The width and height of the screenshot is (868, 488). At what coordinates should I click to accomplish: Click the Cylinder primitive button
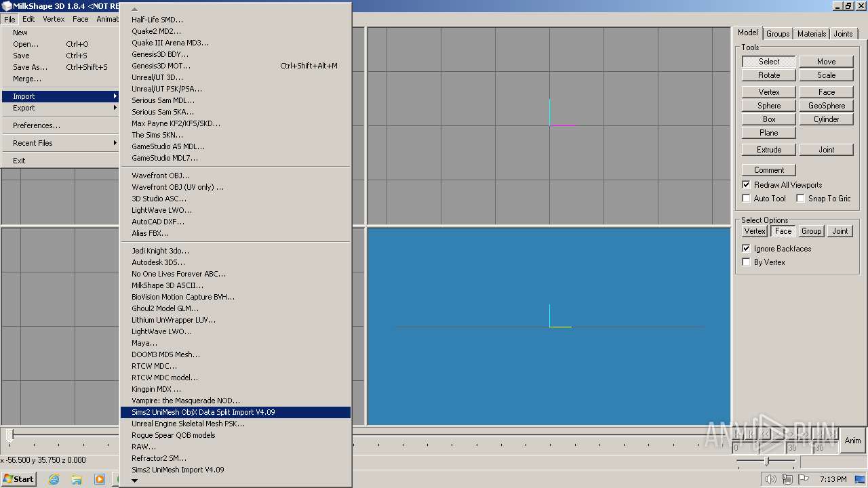[826, 119]
